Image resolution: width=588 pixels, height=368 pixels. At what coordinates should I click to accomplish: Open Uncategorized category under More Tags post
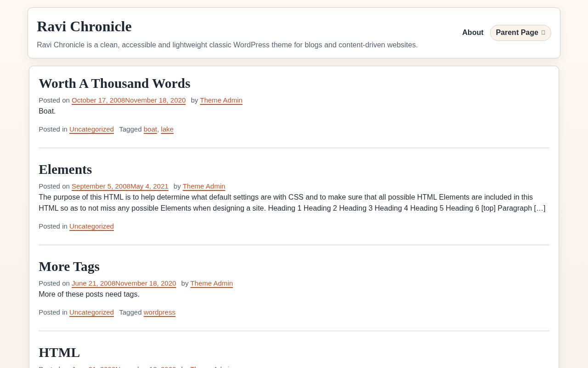91,312
